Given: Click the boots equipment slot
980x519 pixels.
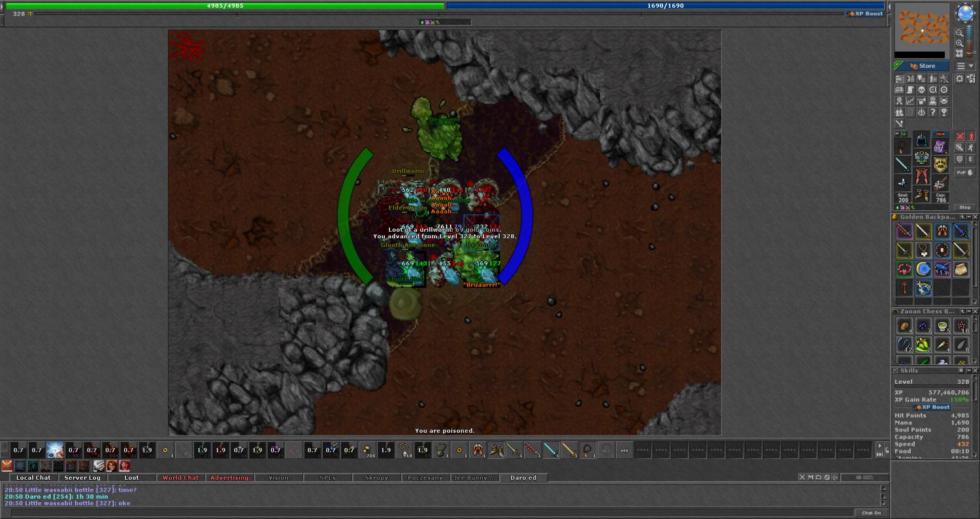Looking at the screenshot, I should [922, 194].
